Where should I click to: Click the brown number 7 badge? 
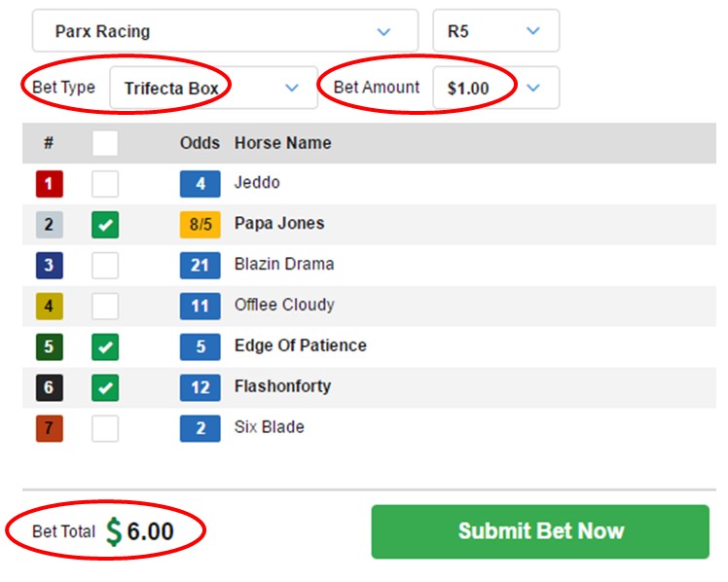tap(50, 428)
